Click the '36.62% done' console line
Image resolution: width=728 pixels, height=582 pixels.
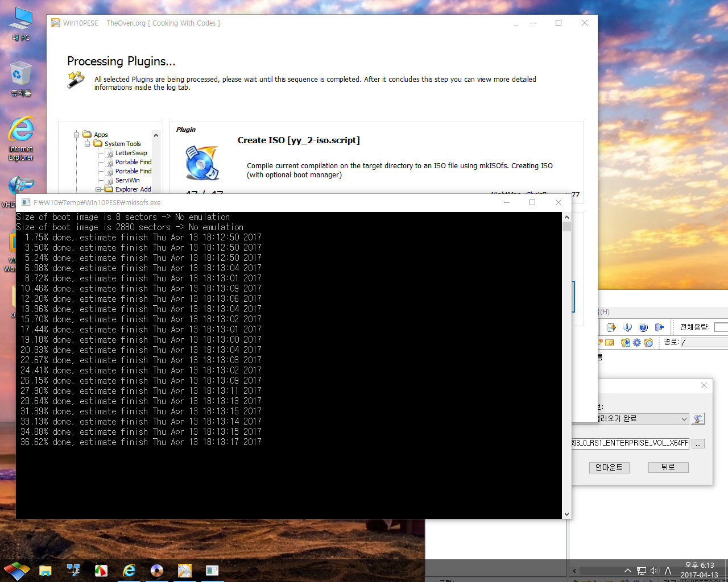point(141,442)
